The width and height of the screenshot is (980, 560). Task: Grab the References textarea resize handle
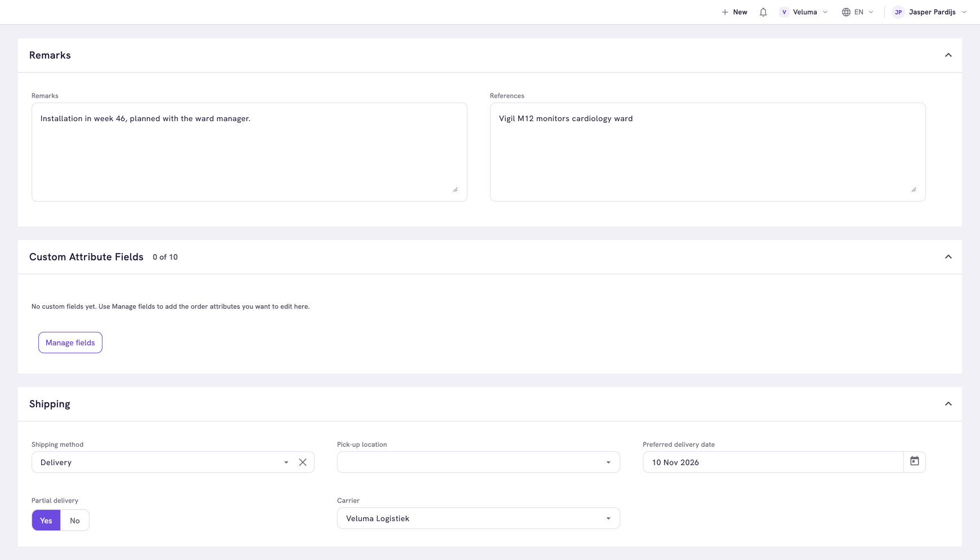coord(914,189)
